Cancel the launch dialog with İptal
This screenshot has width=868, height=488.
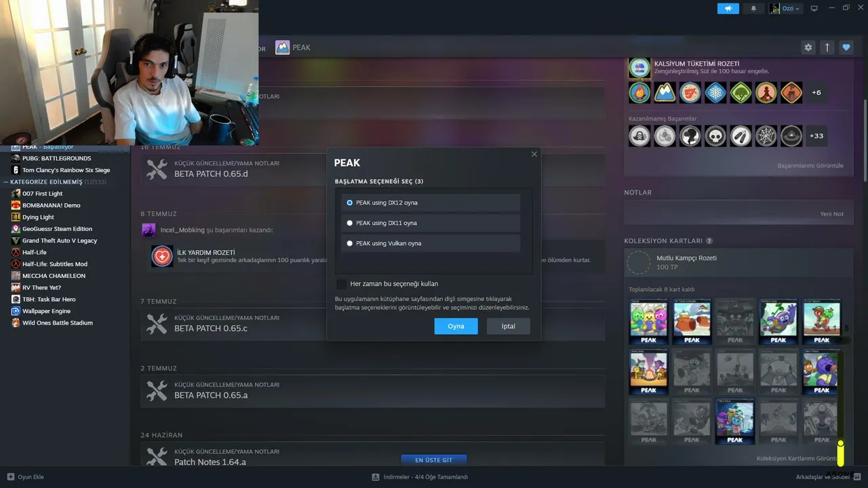pos(509,326)
